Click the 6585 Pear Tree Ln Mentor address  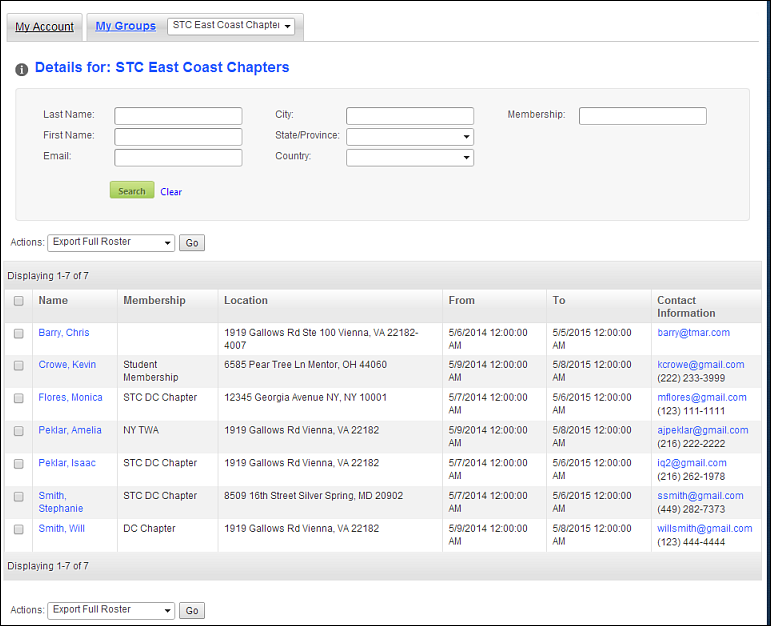(305, 364)
